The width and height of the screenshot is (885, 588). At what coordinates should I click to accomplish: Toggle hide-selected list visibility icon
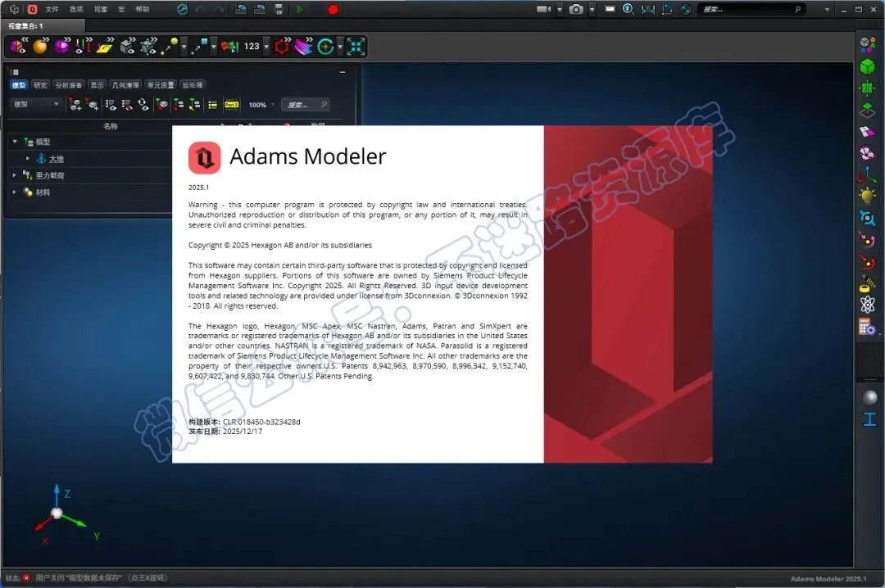click(127, 105)
